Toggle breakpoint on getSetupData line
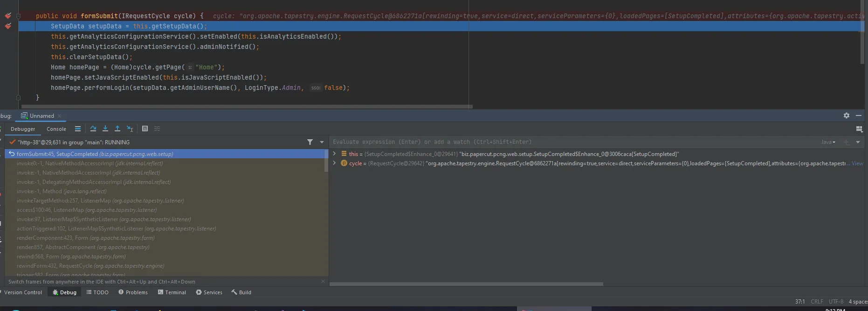 click(x=8, y=26)
